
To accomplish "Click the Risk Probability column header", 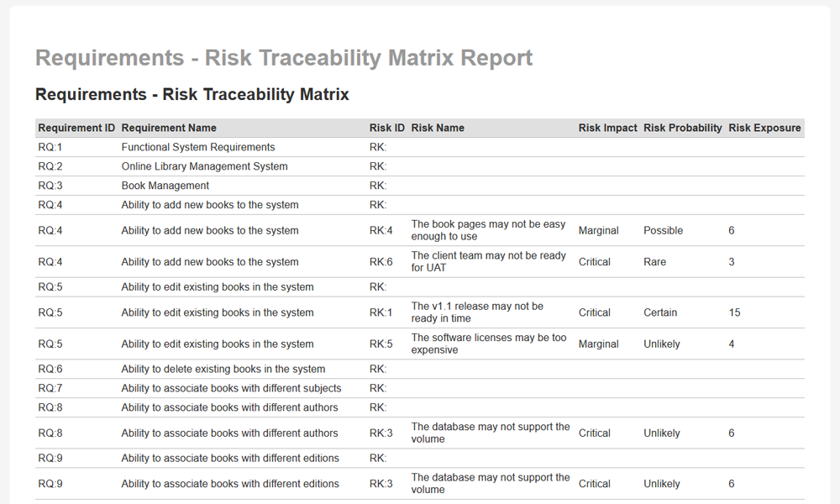I will pyautogui.click(x=682, y=129).
